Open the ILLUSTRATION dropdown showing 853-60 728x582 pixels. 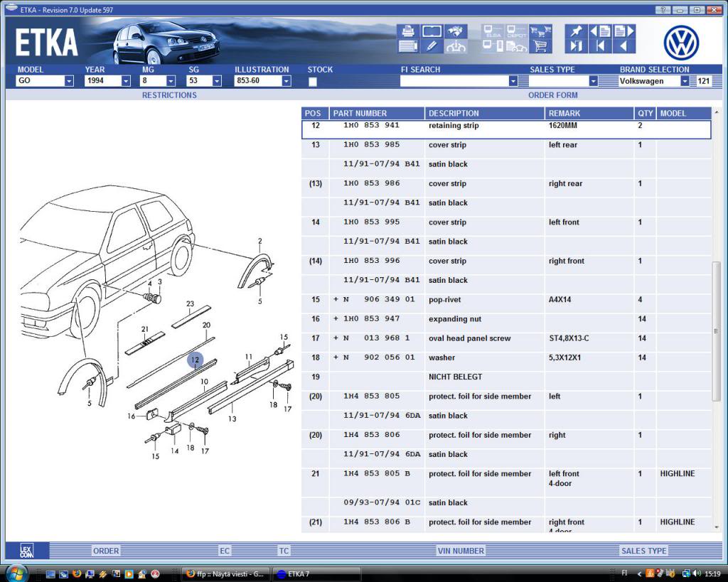click(263, 81)
